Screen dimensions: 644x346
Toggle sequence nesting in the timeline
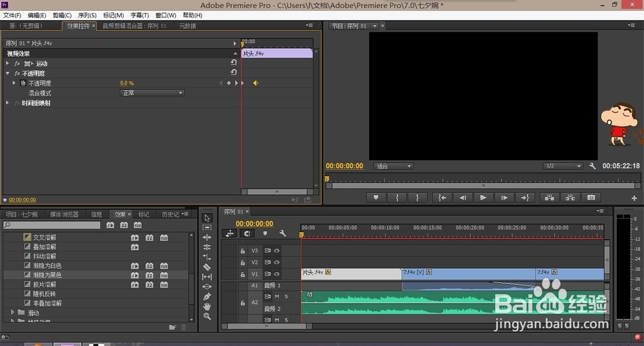coord(230,233)
